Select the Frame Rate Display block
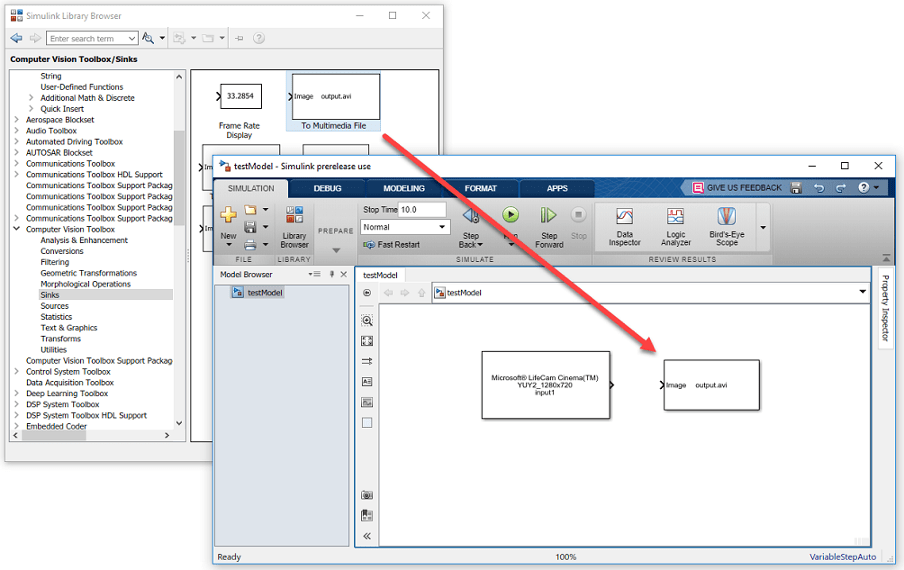Image resolution: width=904 pixels, height=570 pixels. [x=239, y=111]
